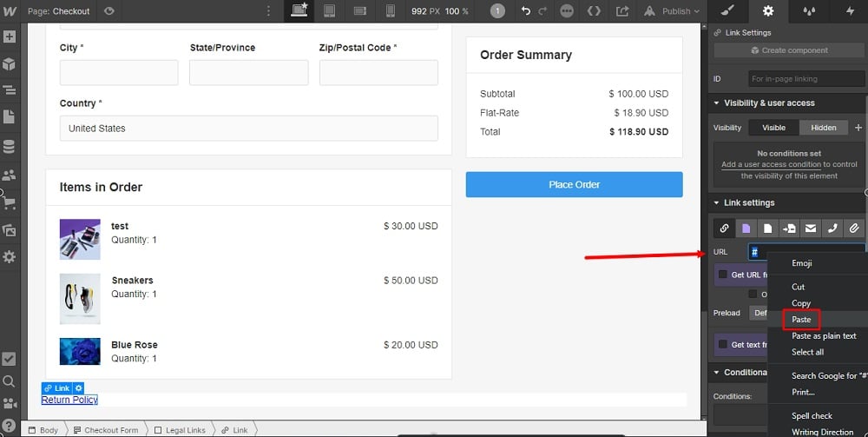Open the Country United States dropdown
868x437 pixels.
pos(248,128)
